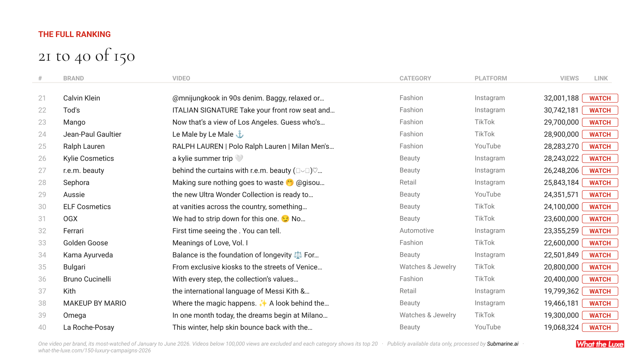644x362 pixels.
Task: Open the Submarine.ai link in footer
Action: [x=503, y=344]
